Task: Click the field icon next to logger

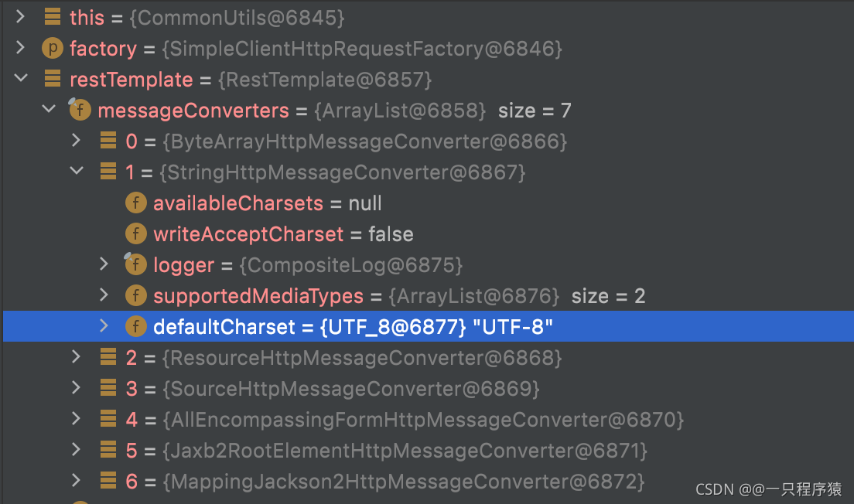Action: pos(136,264)
